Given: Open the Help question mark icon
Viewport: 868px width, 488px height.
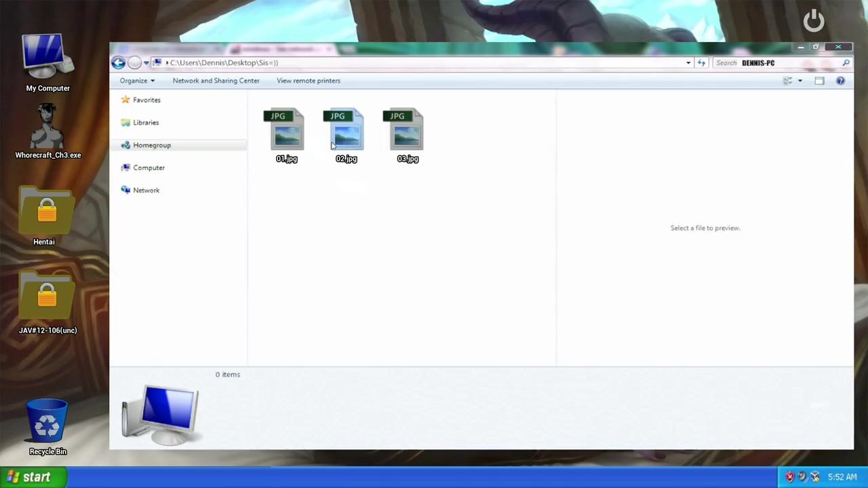Looking at the screenshot, I should pos(840,81).
